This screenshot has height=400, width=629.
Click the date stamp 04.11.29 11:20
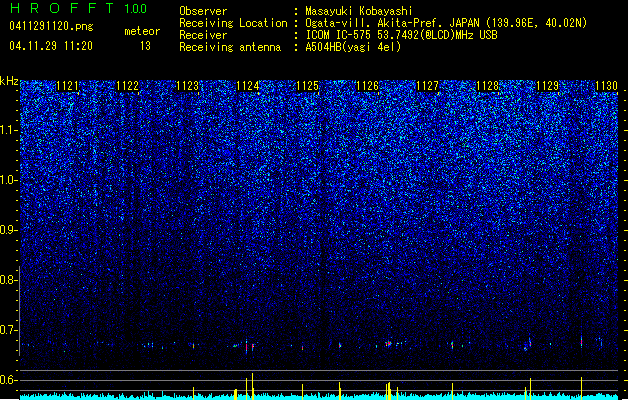pos(51,46)
